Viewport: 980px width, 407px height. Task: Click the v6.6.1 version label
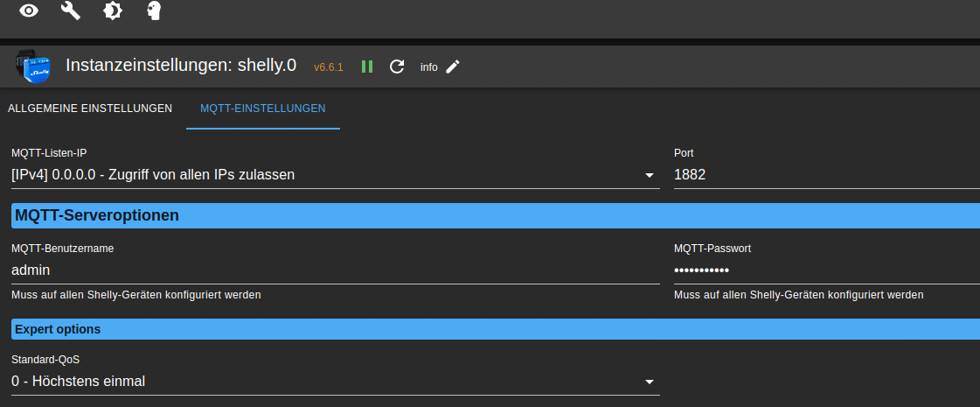click(329, 67)
